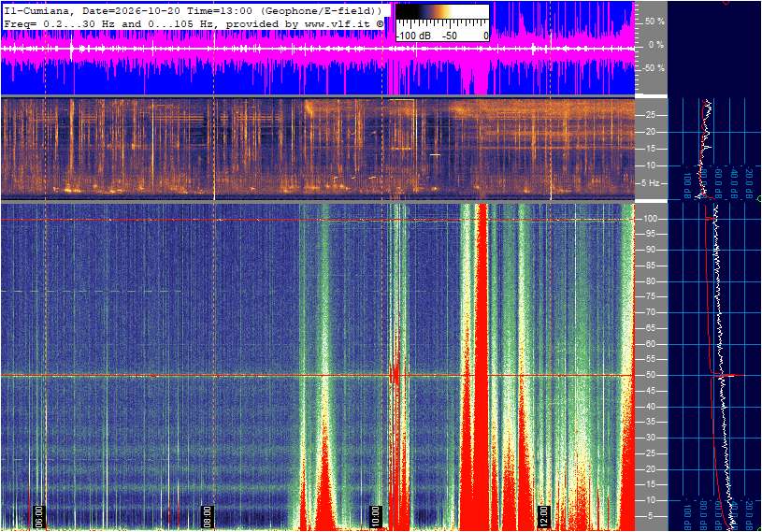
Task: Click the '-50' label in dB legend
Action: (449, 36)
